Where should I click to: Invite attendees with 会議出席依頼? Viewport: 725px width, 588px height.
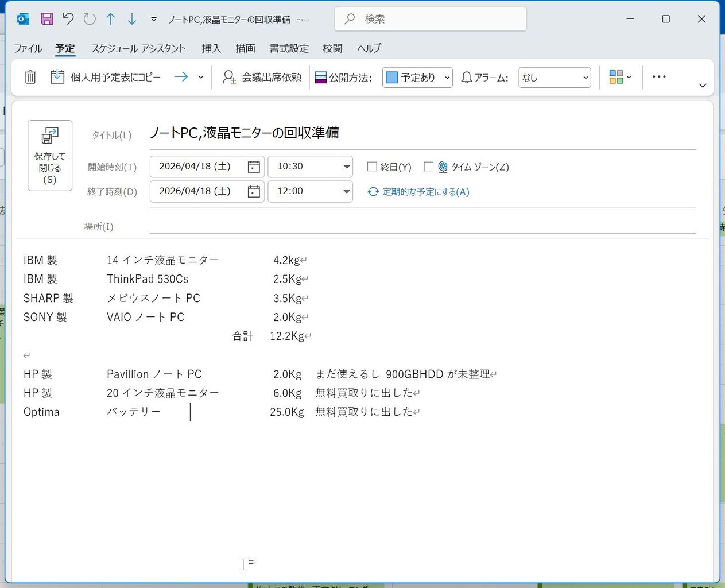262,77
